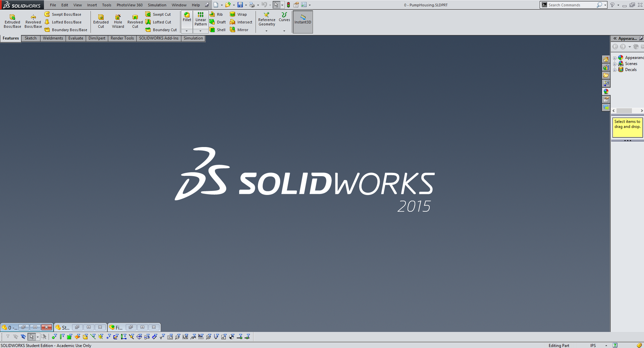Click the Print icon
644x348 pixels.
252,5
